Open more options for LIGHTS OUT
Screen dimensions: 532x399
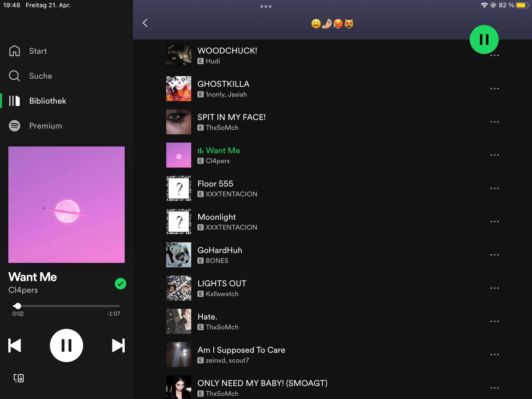(494, 288)
